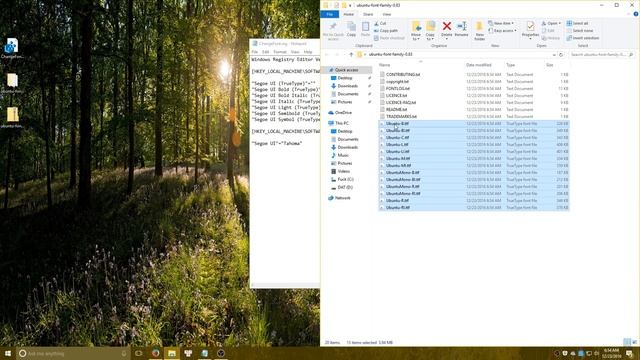Image resolution: width=640 pixels, height=360 pixels.
Task: Toggle the checkbox beside Ubuntu-RI.ttf
Action: (382, 207)
